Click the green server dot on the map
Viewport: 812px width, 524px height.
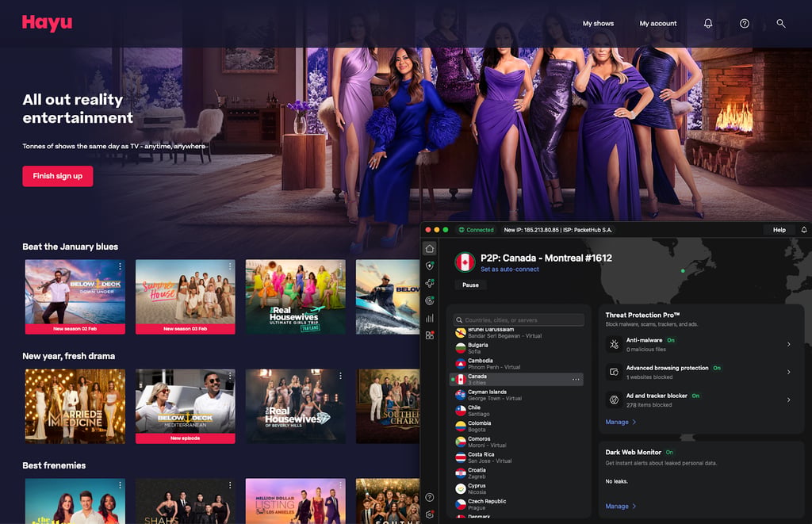(683, 271)
